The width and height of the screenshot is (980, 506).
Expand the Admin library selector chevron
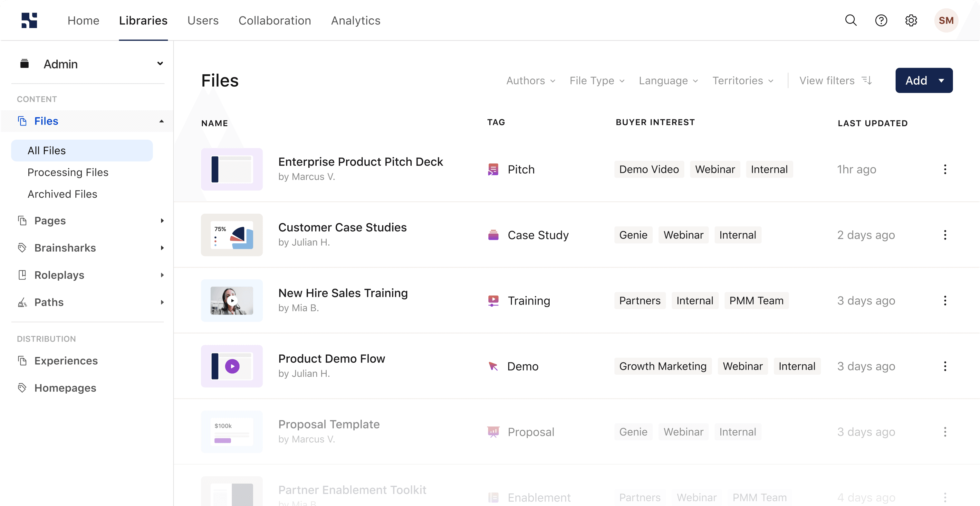(x=160, y=63)
